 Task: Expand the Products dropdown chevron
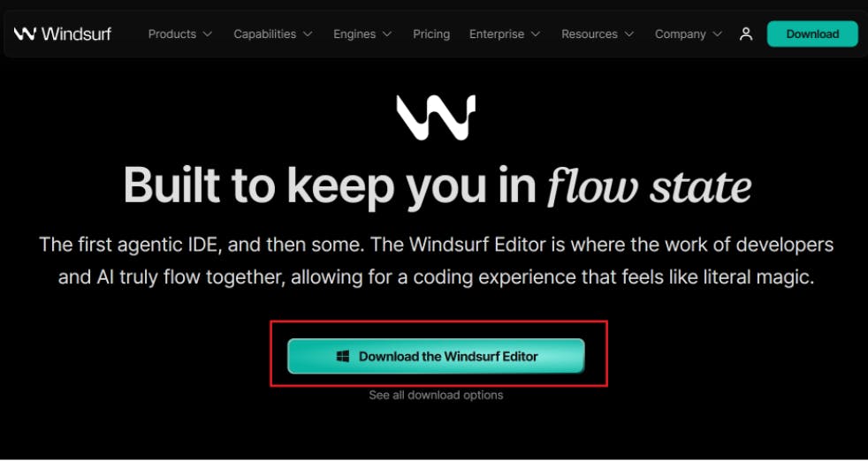tap(208, 34)
